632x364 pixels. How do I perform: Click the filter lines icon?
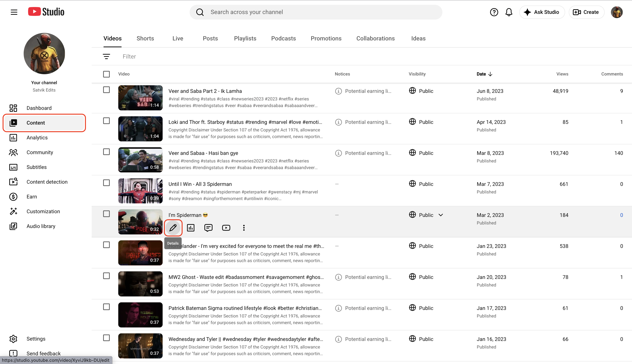[x=106, y=56]
